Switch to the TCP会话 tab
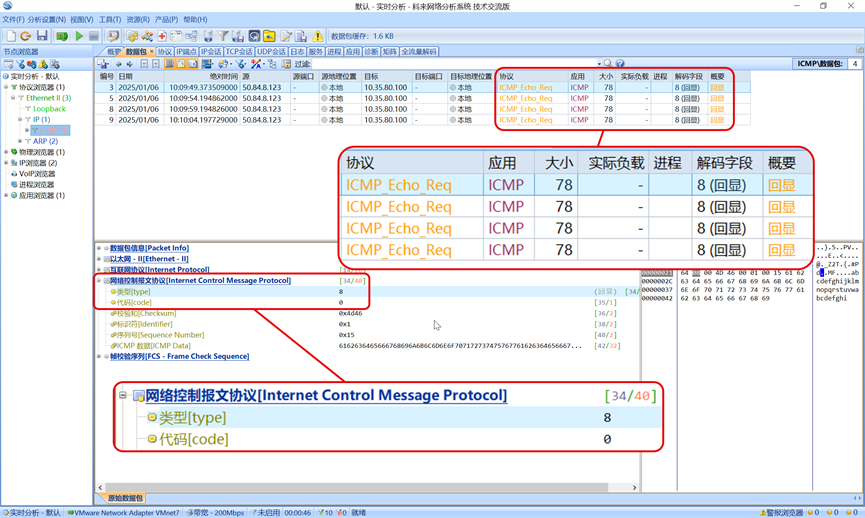865x518 pixels. 239,51
